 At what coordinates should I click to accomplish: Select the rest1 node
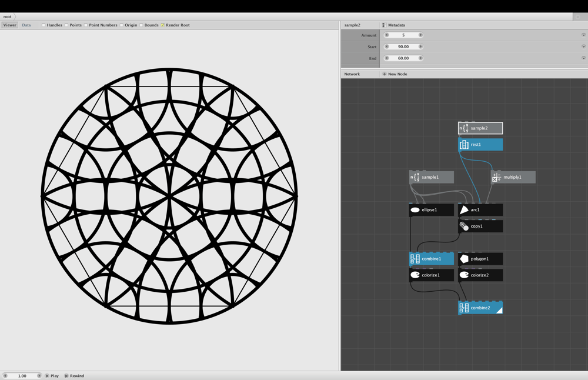click(480, 145)
